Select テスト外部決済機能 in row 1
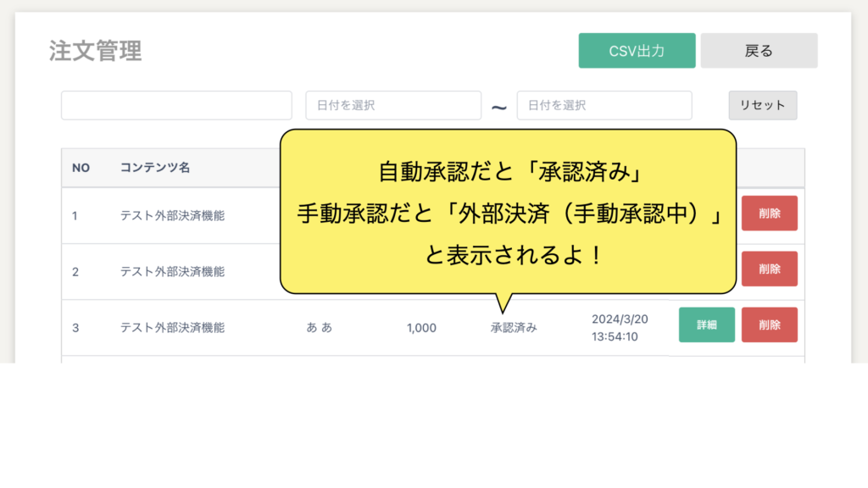 click(x=172, y=215)
